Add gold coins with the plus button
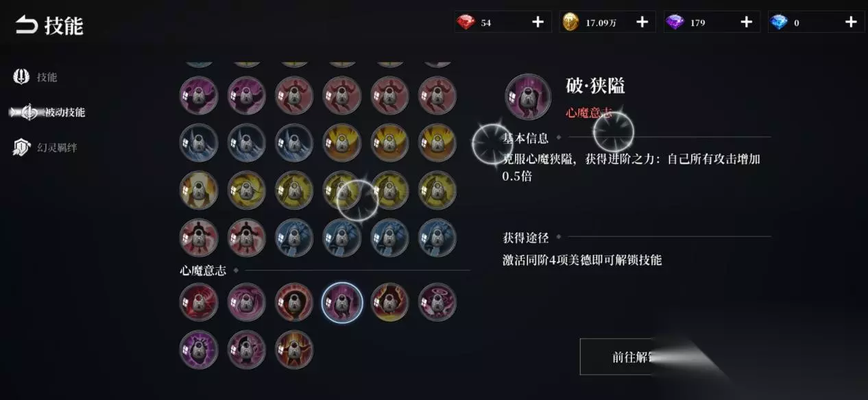The image size is (868, 400). pos(642,23)
